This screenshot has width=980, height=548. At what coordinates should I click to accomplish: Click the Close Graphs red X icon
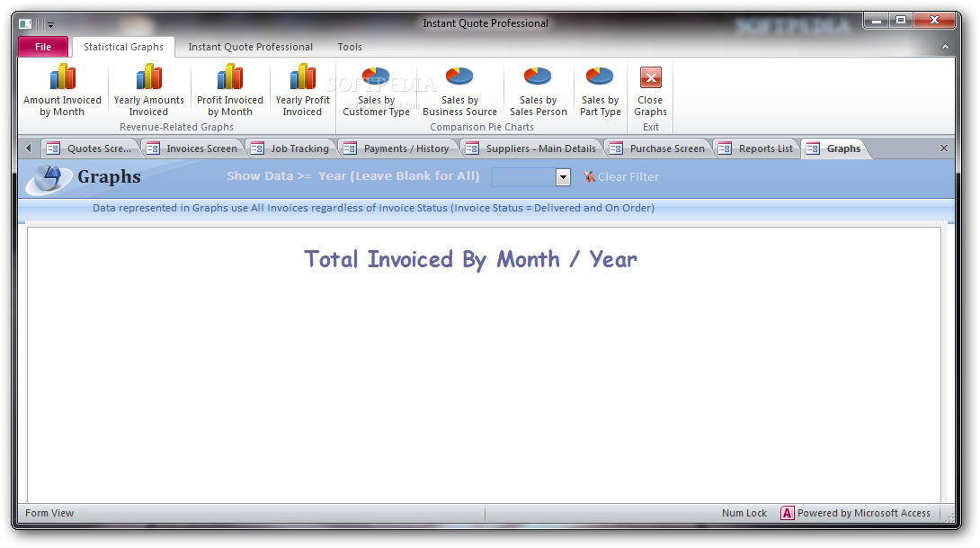pos(651,77)
